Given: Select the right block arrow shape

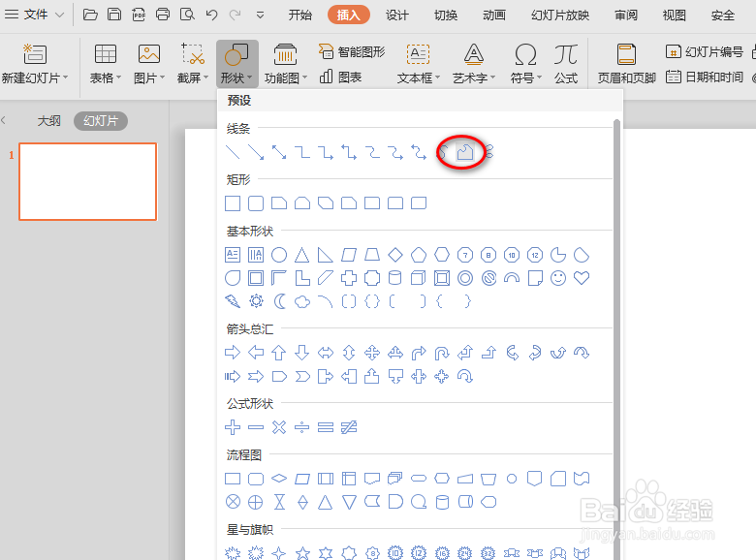Looking at the screenshot, I should pyautogui.click(x=233, y=353).
